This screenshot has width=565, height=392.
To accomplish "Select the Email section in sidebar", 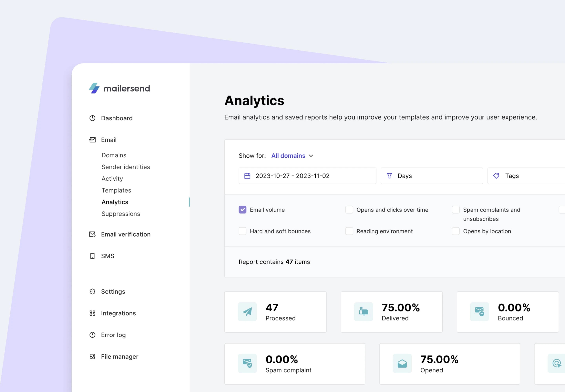I will coord(109,140).
